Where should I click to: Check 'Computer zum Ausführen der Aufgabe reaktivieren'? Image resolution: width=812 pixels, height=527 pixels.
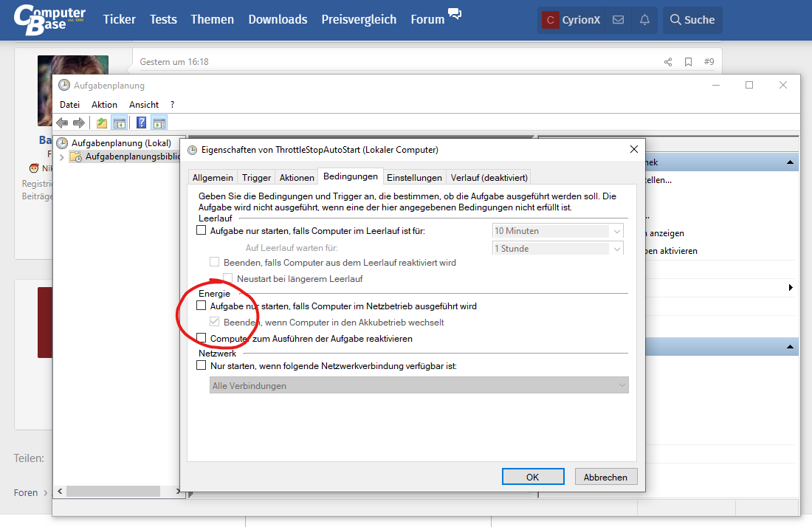pos(202,338)
